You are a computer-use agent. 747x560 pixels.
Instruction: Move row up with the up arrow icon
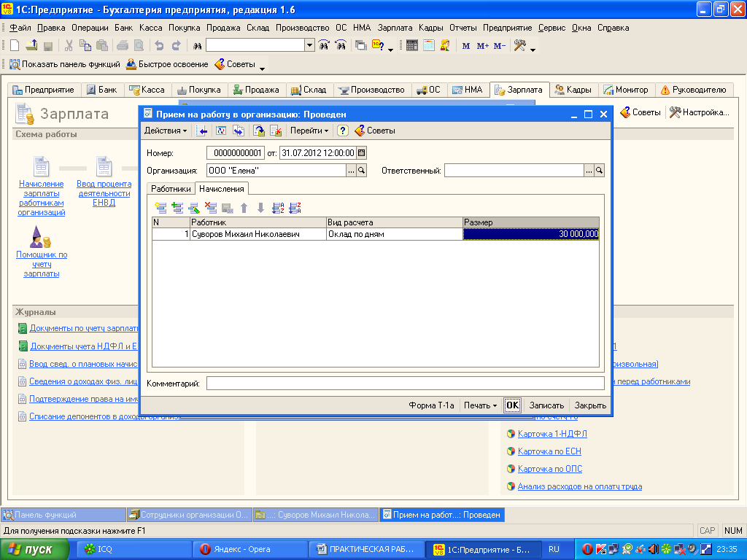244,208
